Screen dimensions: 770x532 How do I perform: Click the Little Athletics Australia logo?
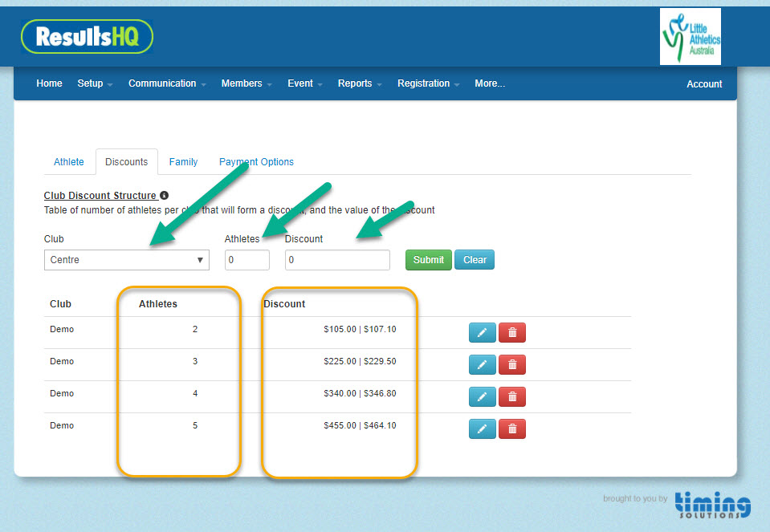[690, 36]
